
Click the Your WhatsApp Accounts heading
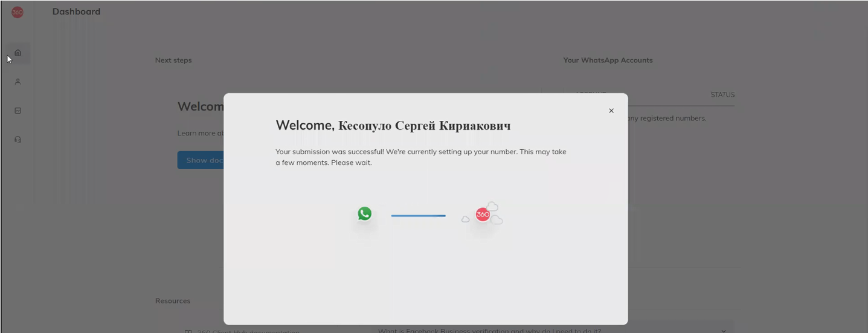(608, 60)
